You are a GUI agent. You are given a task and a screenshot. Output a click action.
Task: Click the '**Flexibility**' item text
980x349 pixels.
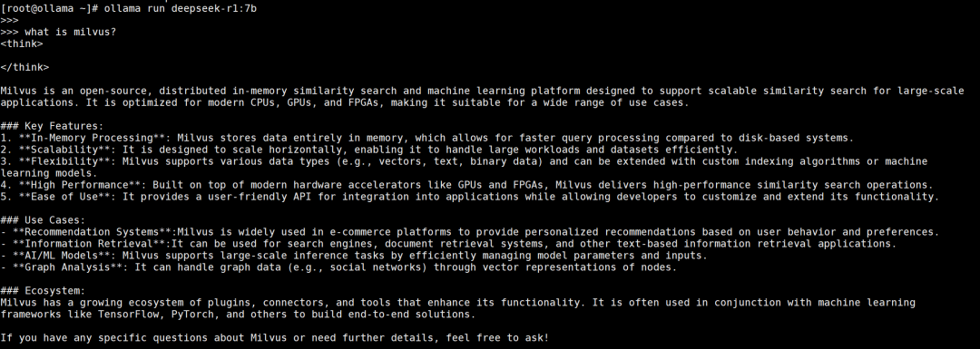click(x=64, y=161)
